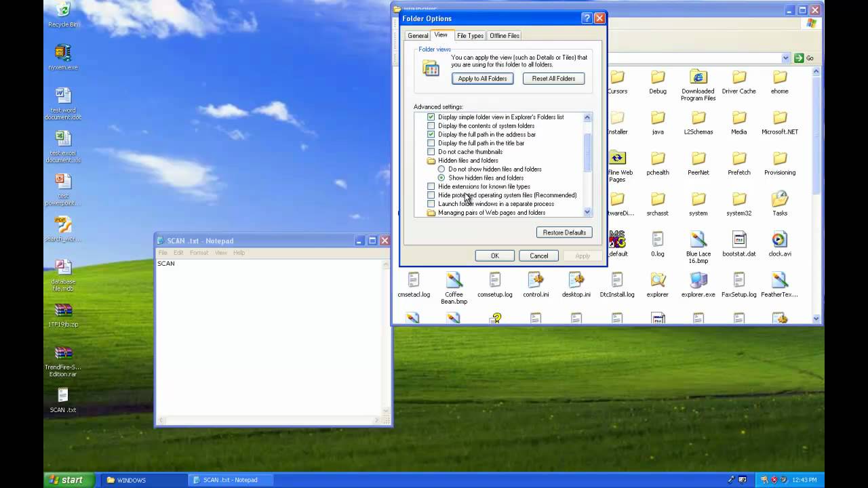This screenshot has width=868, height=488.
Task: Switch to the File Types tab
Action: (x=470, y=35)
